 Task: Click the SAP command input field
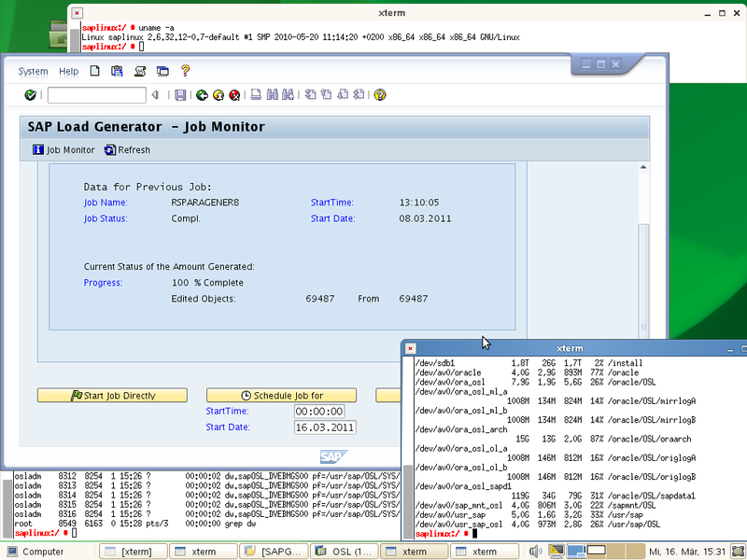click(97, 95)
